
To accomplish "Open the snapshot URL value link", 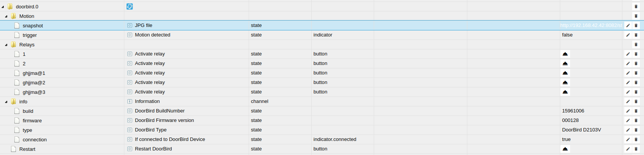I will pos(591,25).
